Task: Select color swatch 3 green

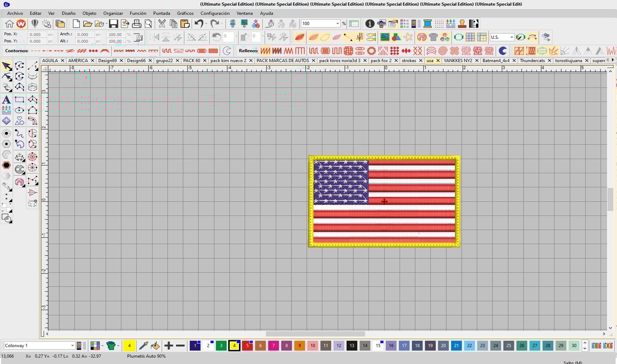Action: pos(221,346)
